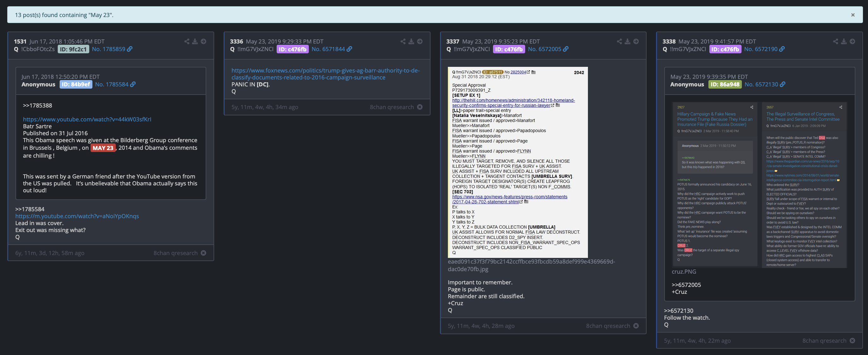Download post 3338 with download icon
This screenshot has width=868, height=355.
click(844, 41)
